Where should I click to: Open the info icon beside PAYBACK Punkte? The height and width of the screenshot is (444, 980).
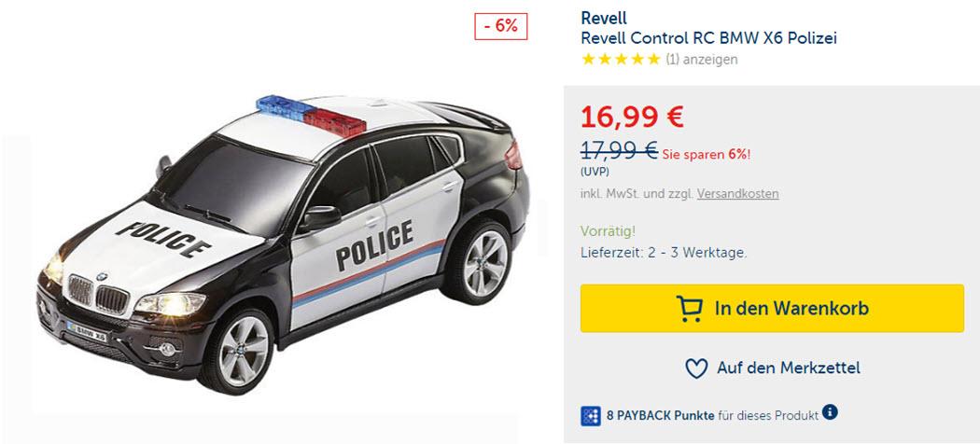tap(830, 412)
